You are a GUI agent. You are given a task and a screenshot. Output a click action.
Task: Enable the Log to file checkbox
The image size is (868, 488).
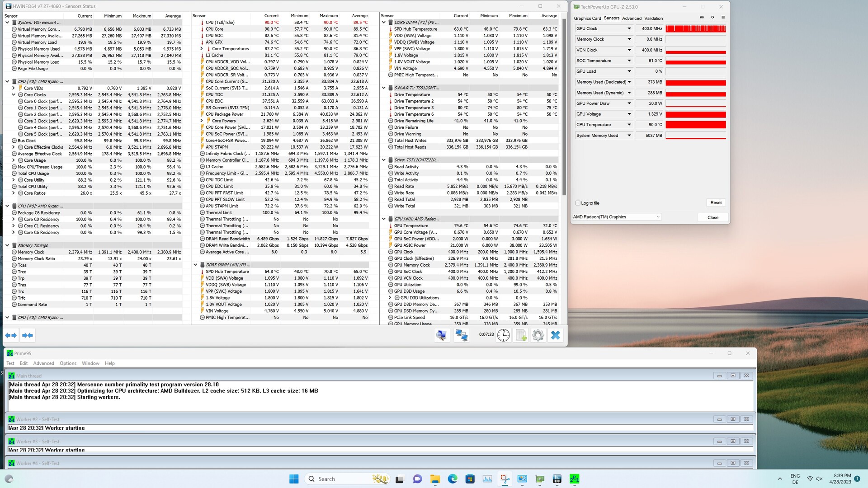click(578, 203)
